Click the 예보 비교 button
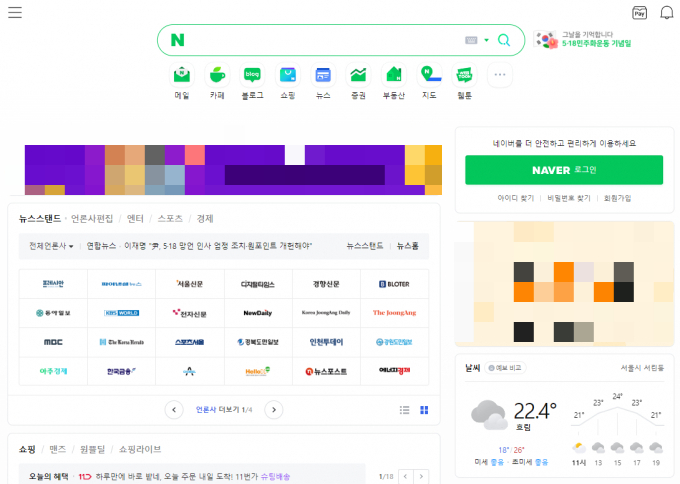Screen dimensions: 680x484 tap(505, 368)
